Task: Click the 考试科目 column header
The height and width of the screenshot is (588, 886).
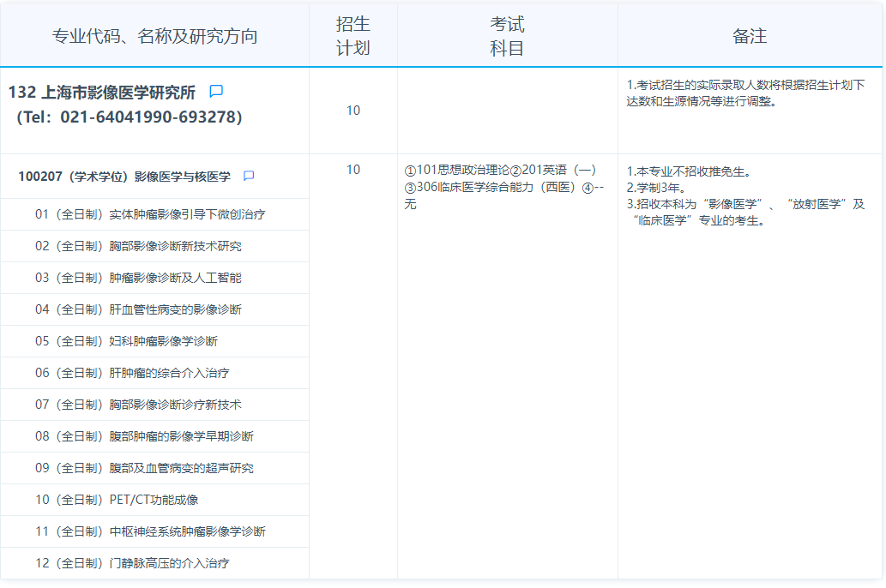Action: pyautogui.click(x=507, y=36)
